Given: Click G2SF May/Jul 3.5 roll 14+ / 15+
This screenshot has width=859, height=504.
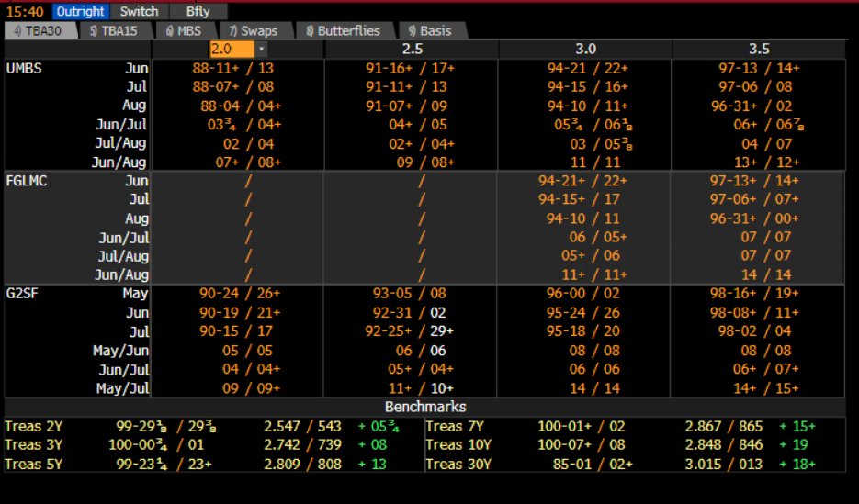Looking at the screenshot, I should (x=766, y=388).
